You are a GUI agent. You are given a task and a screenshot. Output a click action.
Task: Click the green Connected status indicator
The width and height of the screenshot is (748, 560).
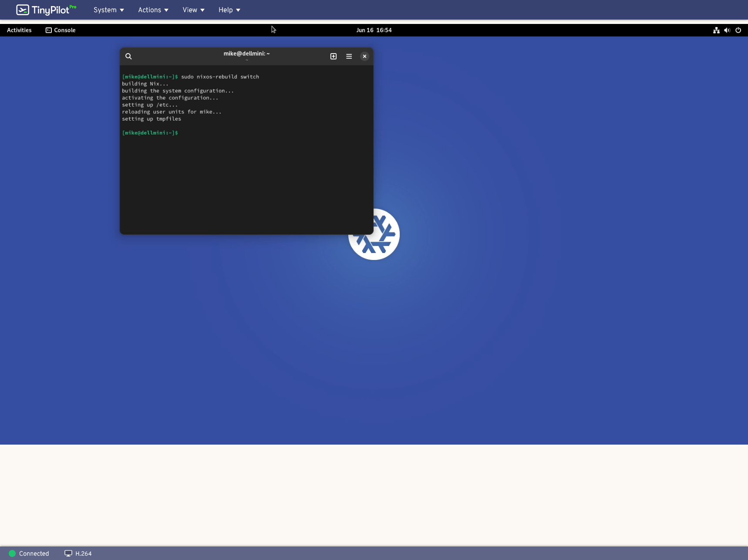point(12,553)
